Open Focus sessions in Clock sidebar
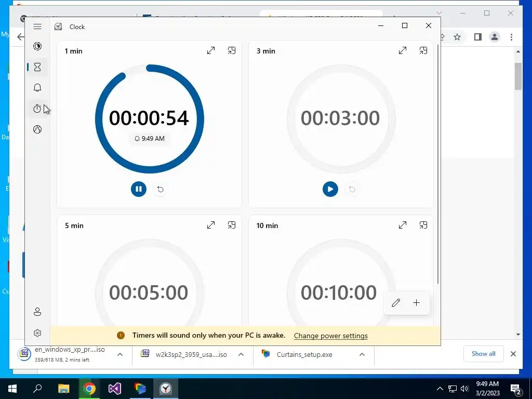532x399 pixels. [x=37, y=46]
